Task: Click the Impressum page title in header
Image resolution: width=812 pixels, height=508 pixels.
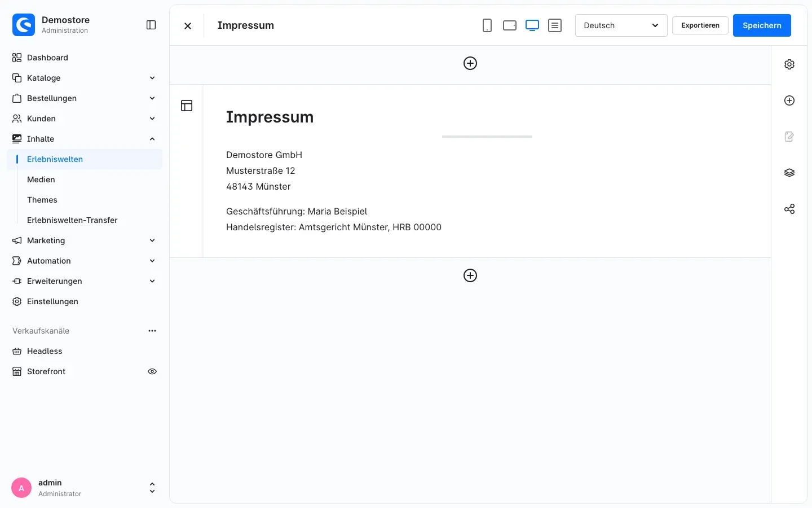Action: coord(246,25)
